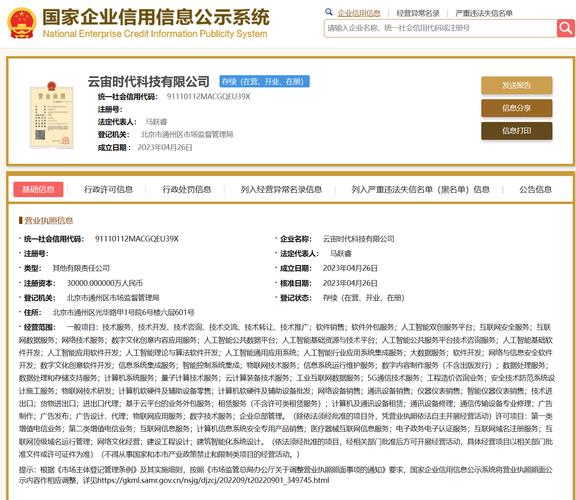
Task: Open the 行政处罚信息 tab
Action: click(187, 189)
